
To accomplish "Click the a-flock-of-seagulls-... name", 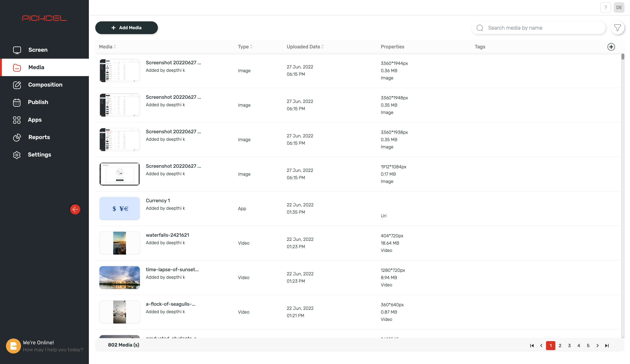I will tap(170, 304).
